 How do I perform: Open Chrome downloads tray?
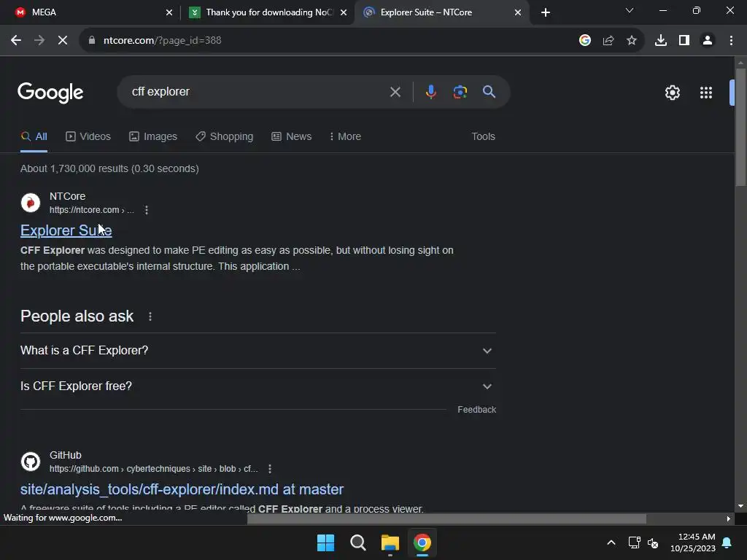(x=661, y=41)
